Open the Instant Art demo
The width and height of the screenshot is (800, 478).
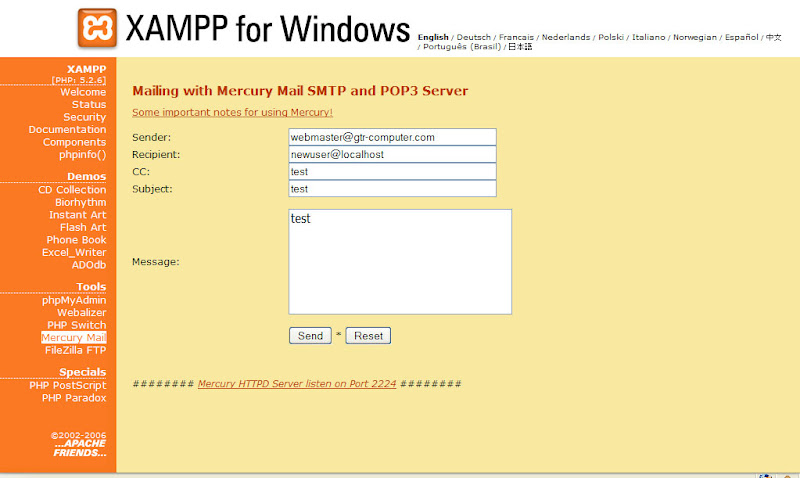(78, 215)
